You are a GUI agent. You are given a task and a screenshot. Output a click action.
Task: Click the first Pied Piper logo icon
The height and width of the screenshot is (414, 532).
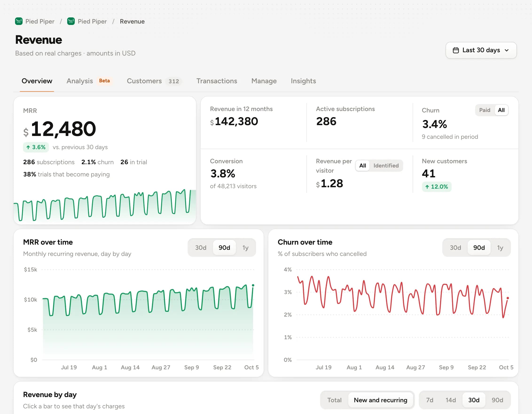point(19,21)
